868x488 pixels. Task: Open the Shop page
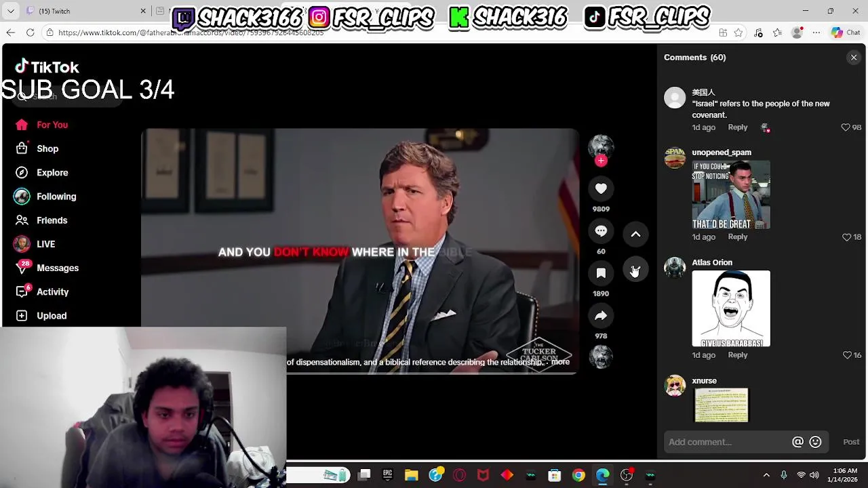click(x=47, y=148)
